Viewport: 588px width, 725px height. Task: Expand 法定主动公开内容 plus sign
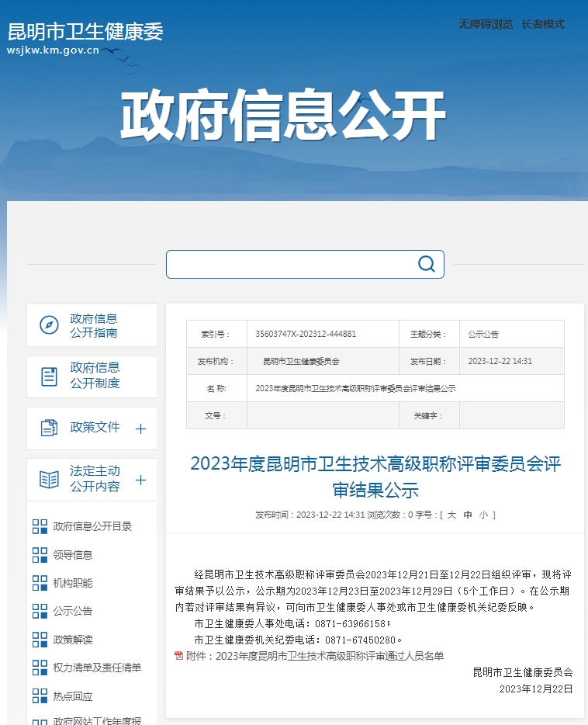coord(141,480)
